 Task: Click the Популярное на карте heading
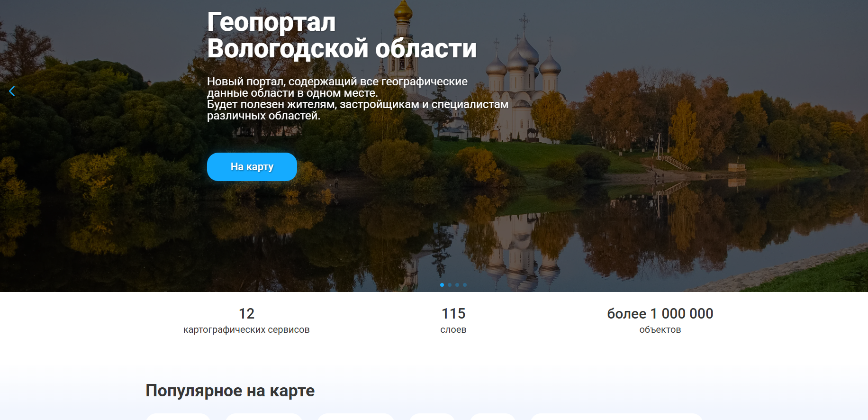[230, 391]
